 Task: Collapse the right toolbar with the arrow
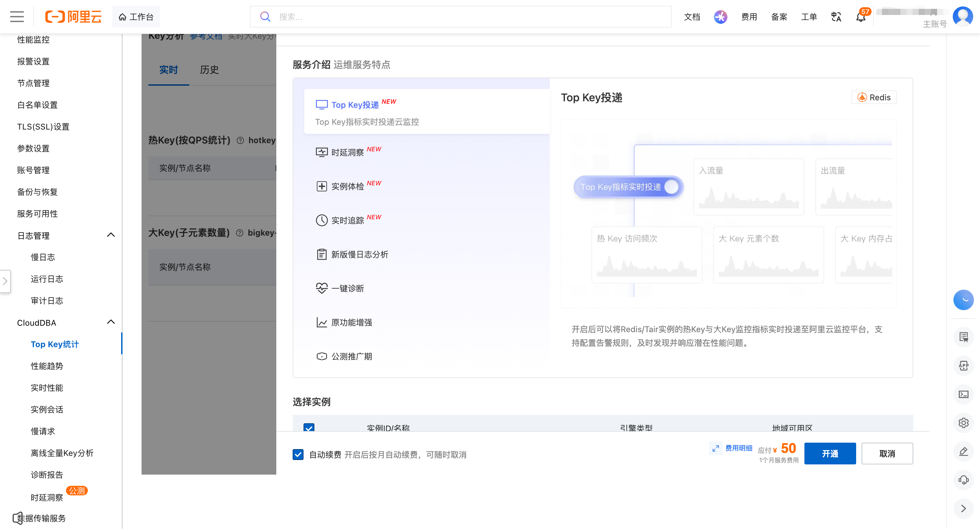click(x=963, y=509)
